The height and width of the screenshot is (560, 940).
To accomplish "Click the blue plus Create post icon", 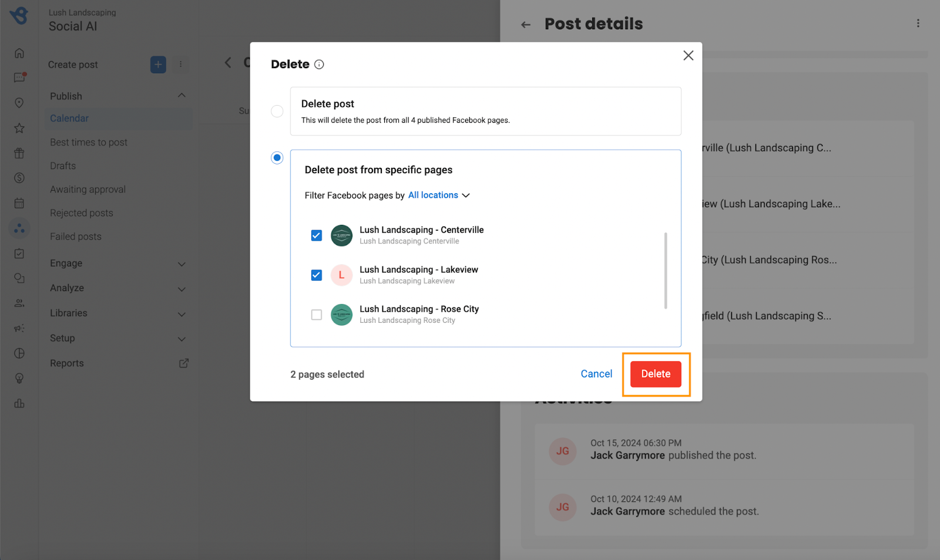I will pos(158,65).
